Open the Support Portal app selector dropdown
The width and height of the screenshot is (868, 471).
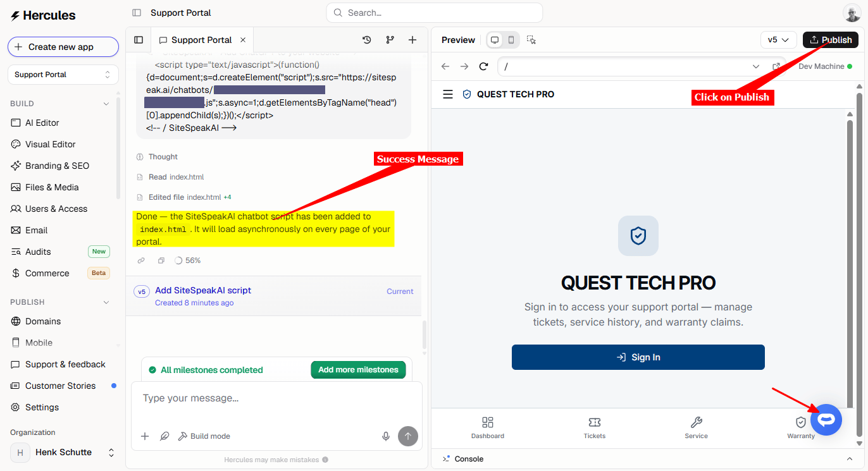[x=63, y=75]
